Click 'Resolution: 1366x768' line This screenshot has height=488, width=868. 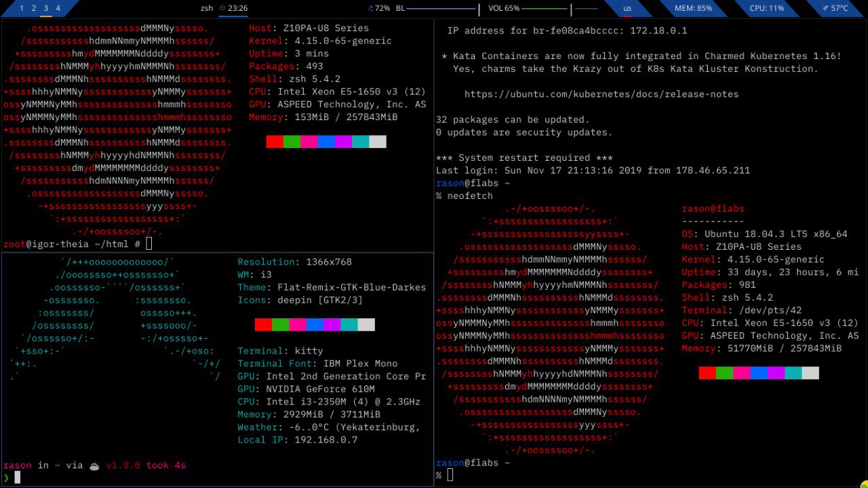[294, 262]
